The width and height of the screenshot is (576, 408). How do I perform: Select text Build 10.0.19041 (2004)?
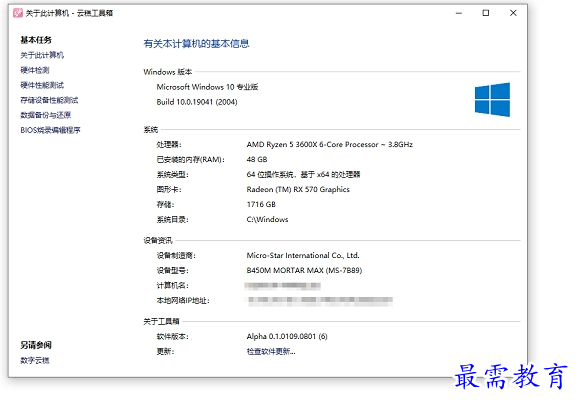tap(197, 102)
